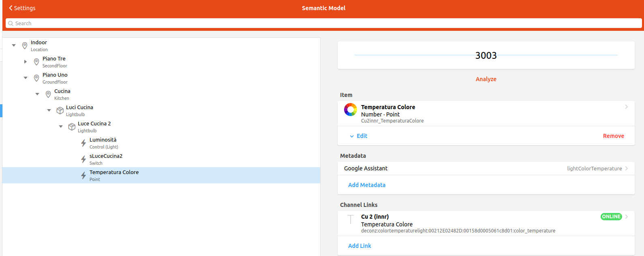Open Google Assistant metadata entry

point(486,168)
